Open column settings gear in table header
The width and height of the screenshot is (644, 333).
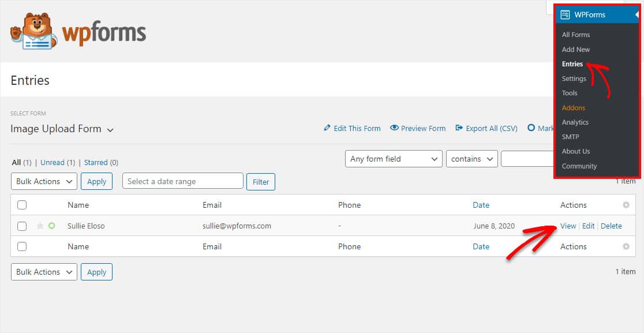[626, 205]
